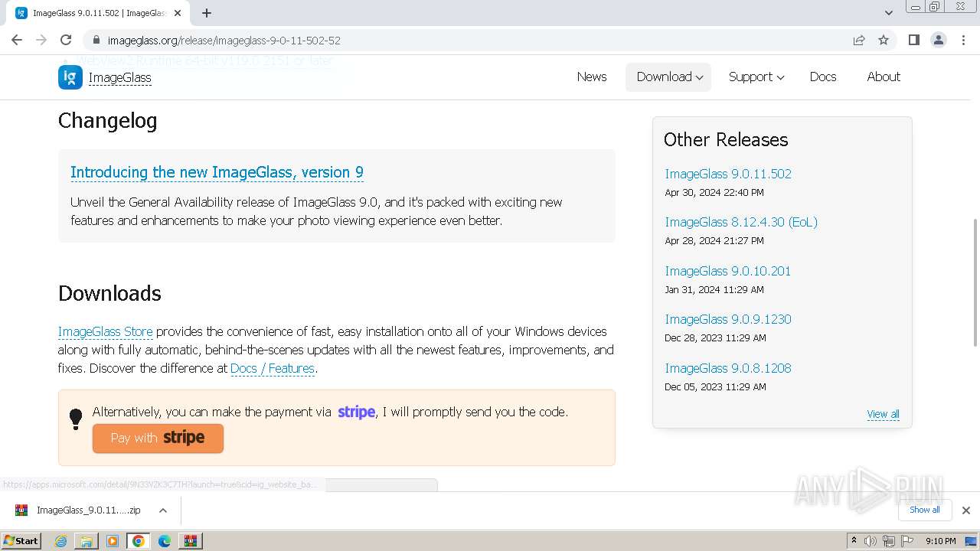Open the Windows Start button
The image size is (980, 551).
click(x=21, y=541)
